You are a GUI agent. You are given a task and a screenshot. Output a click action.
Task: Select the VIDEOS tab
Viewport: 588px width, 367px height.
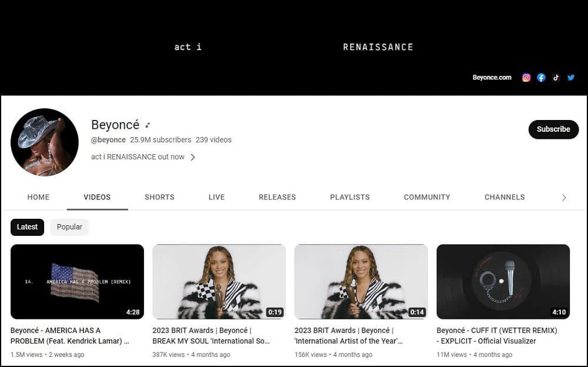point(97,197)
